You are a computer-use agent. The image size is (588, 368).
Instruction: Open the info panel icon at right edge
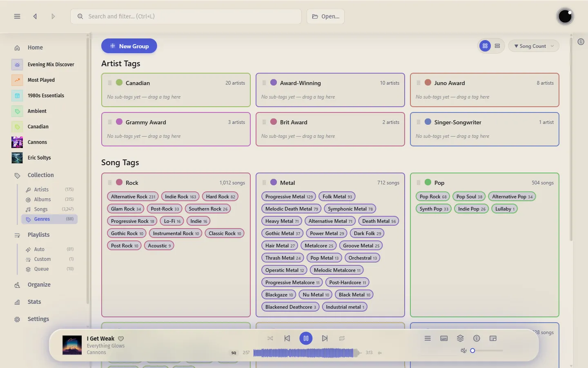click(x=581, y=42)
